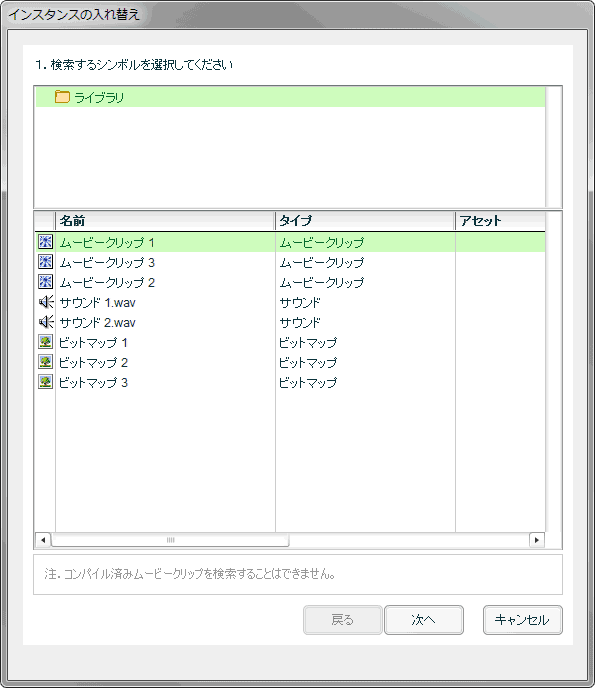Click the 次へ button
Image resolution: width=595 pixels, height=688 pixels.
[x=424, y=620]
